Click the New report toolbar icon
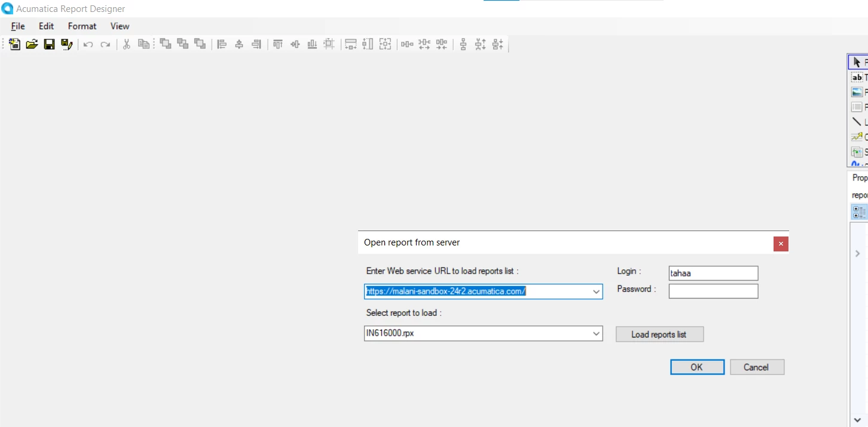This screenshot has width=868, height=427. tap(15, 44)
